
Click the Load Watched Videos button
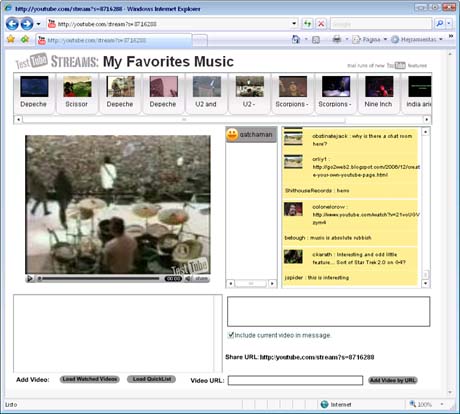pyautogui.click(x=90, y=379)
